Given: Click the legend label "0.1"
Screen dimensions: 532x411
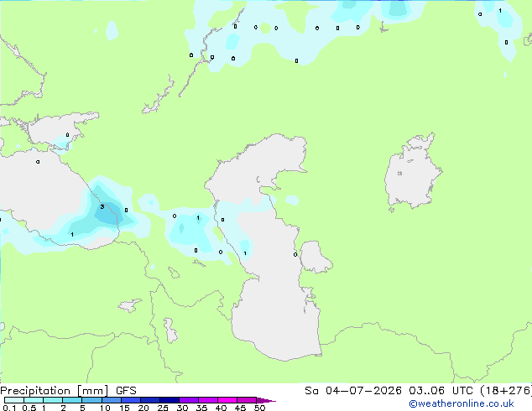Looking at the screenshot, I should (9, 408).
